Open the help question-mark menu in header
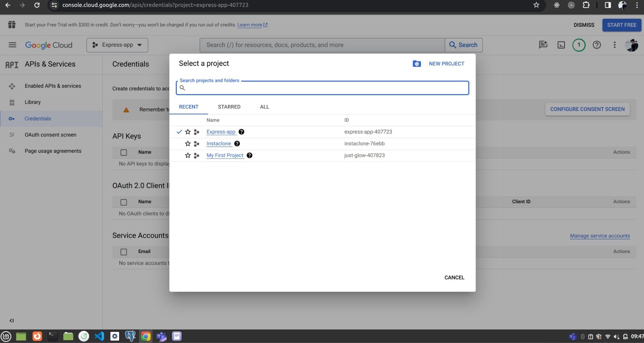 [x=596, y=45]
